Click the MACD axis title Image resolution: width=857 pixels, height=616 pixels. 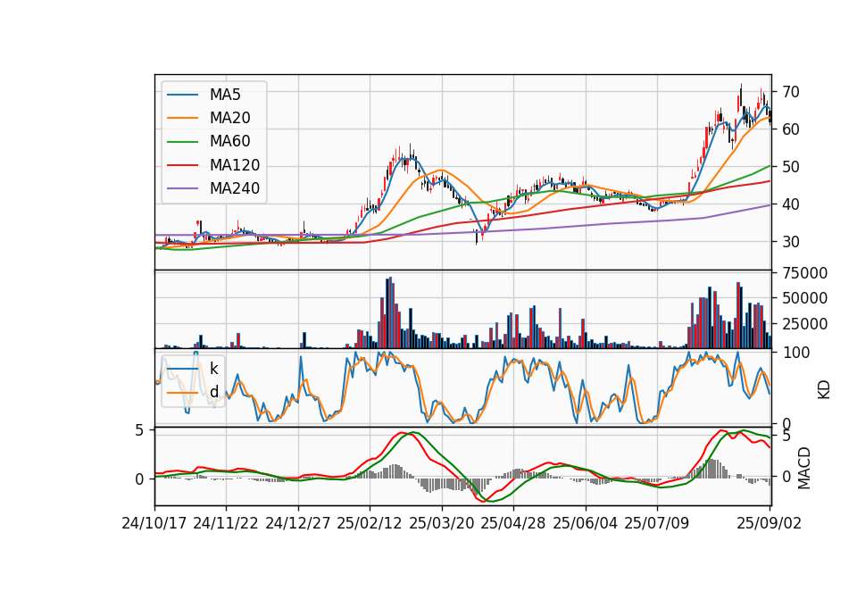pos(804,468)
